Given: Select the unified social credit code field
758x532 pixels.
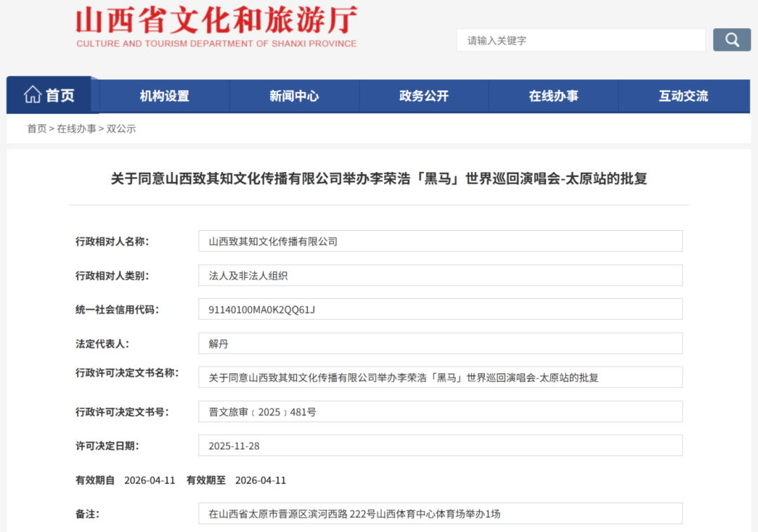Looking at the screenshot, I should point(440,310).
